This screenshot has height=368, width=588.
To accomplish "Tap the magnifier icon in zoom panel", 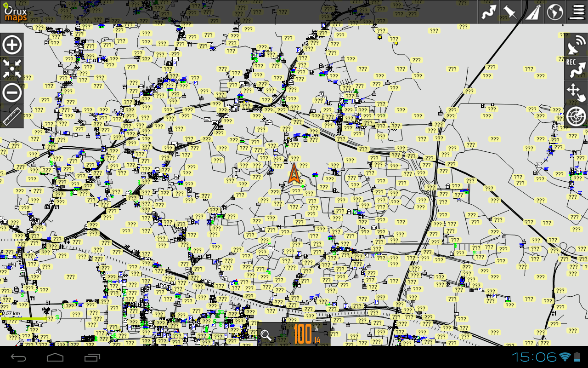I will click(266, 335).
